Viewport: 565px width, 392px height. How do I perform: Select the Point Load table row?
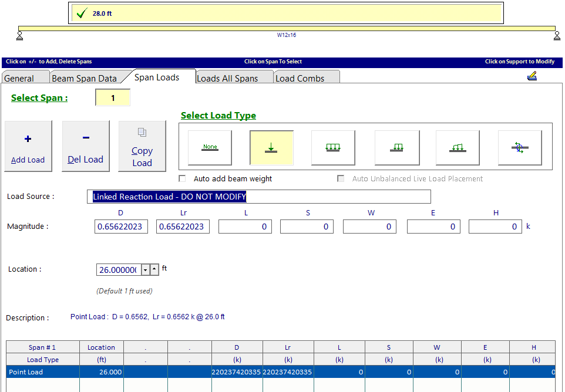click(x=280, y=372)
